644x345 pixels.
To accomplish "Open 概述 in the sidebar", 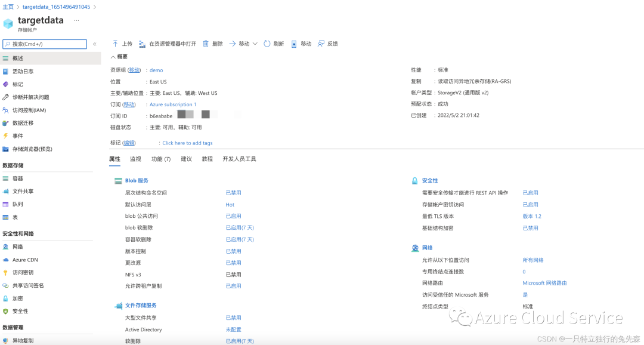I will [x=50, y=58].
